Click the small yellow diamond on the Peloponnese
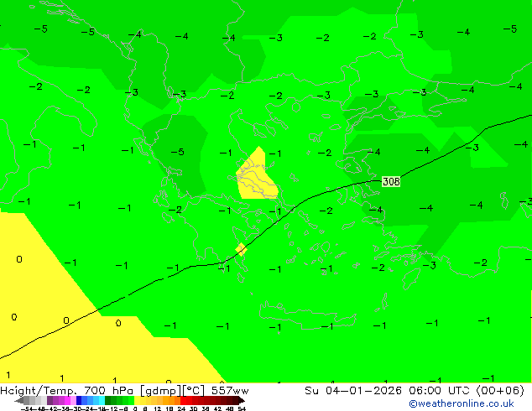This screenshot has height=411, width=532. click(241, 250)
